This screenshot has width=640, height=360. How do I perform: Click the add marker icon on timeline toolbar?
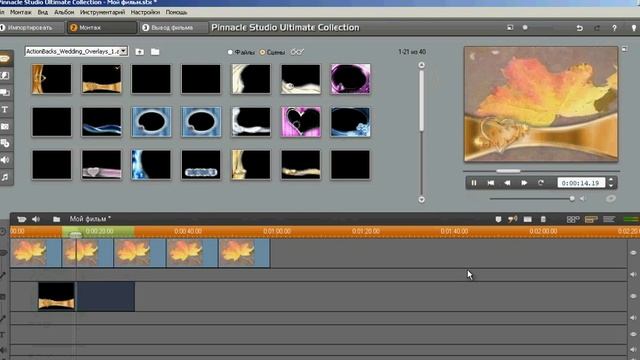pos(498,220)
